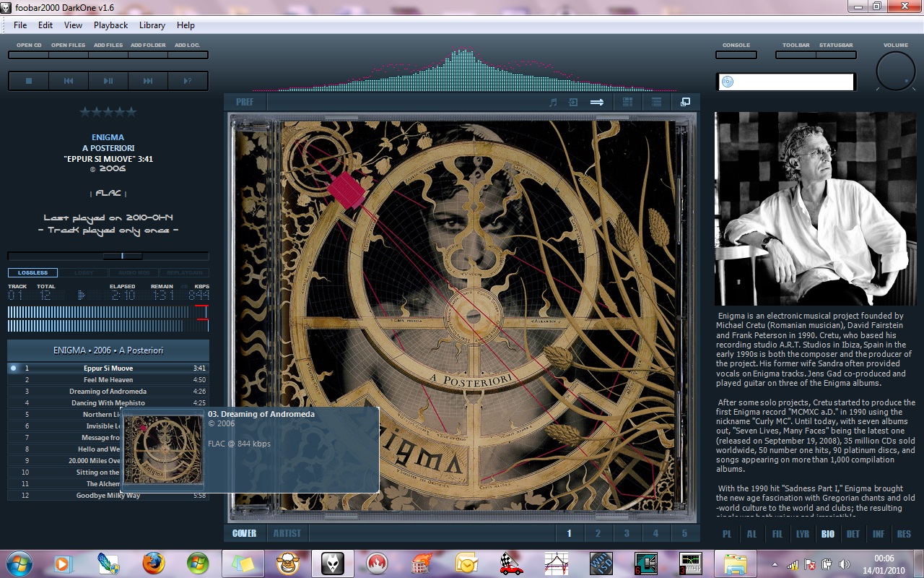Open the Library menu
The image size is (924, 578).
tap(152, 25)
